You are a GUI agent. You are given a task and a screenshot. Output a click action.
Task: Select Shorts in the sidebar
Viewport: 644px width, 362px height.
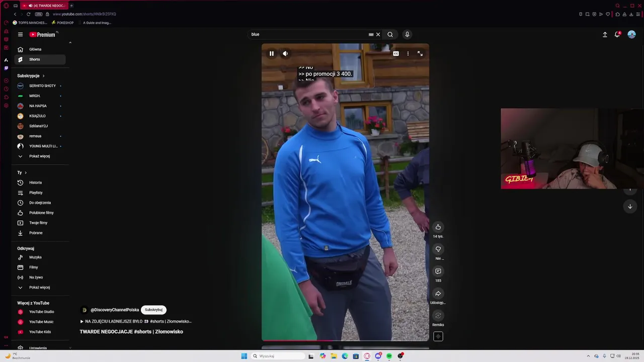pyautogui.click(x=40, y=59)
